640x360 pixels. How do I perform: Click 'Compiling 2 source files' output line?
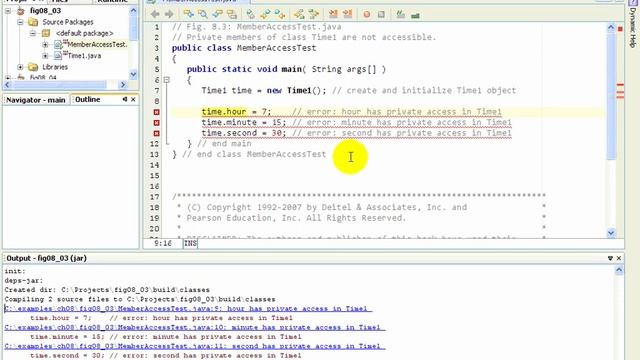pyautogui.click(x=140, y=300)
